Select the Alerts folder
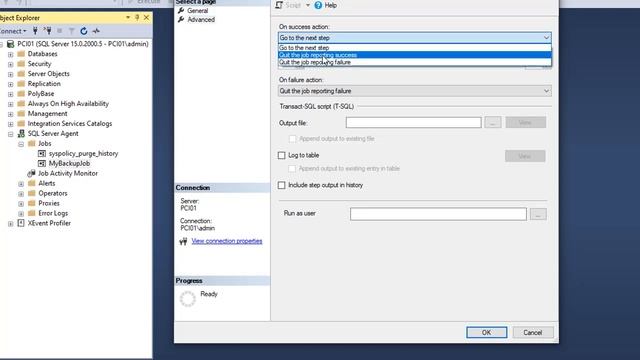This screenshot has height=360, width=640. click(47, 183)
